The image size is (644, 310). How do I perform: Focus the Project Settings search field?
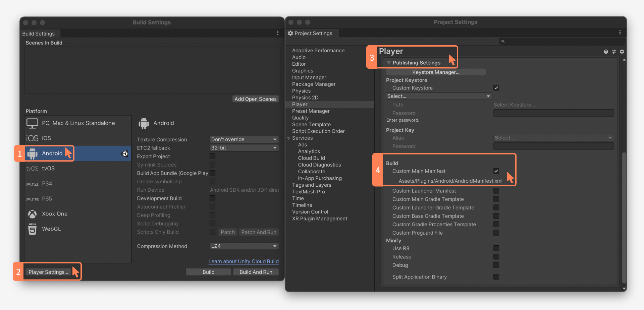point(562,41)
